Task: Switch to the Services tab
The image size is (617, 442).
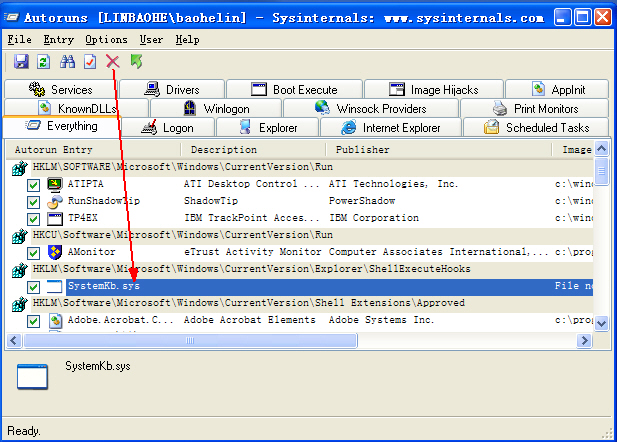Action: tap(61, 89)
